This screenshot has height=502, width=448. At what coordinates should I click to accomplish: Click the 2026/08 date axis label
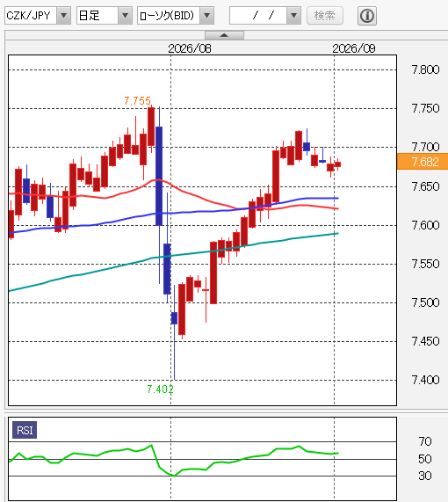coord(190,48)
